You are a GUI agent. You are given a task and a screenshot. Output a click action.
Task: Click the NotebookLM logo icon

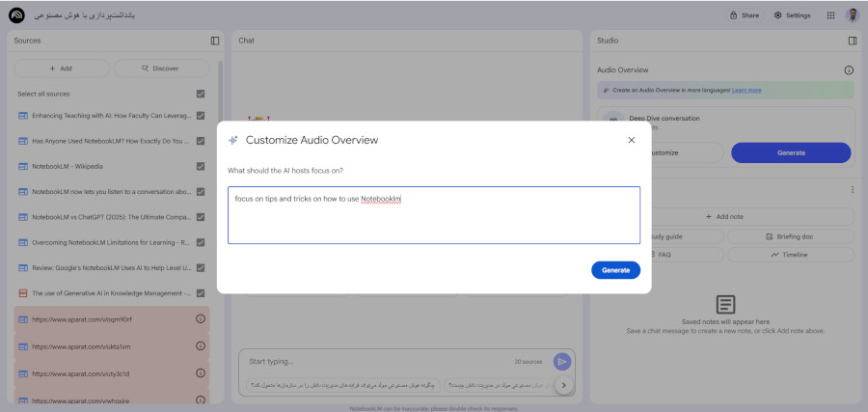tap(16, 15)
